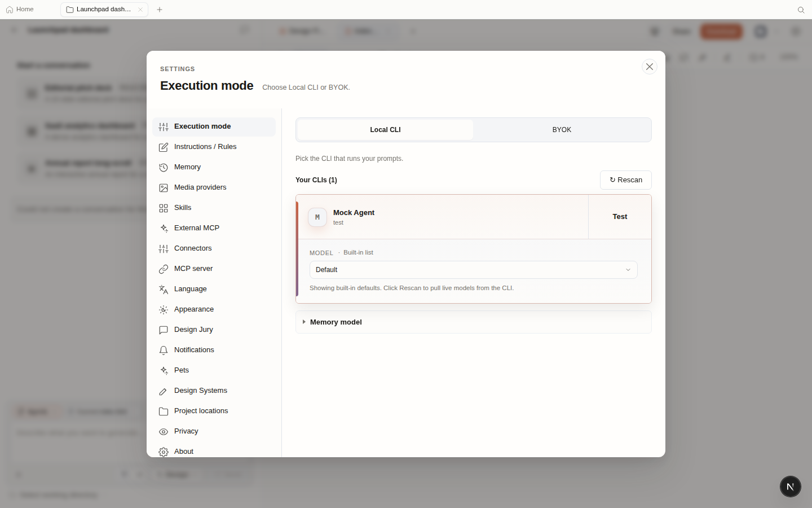The image size is (812, 508).
Task: Open Privacy settings
Action: [x=214, y=431]
